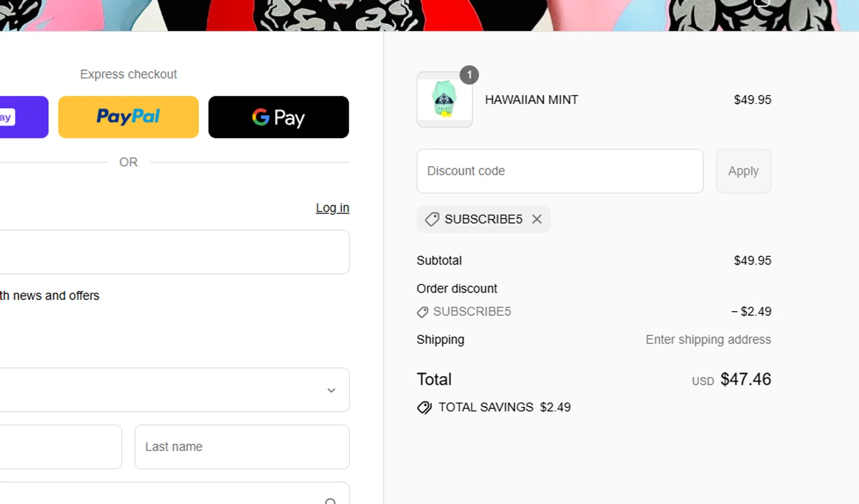
Task: Pay with Shop Pay purple button
Action: click(24, 117)
